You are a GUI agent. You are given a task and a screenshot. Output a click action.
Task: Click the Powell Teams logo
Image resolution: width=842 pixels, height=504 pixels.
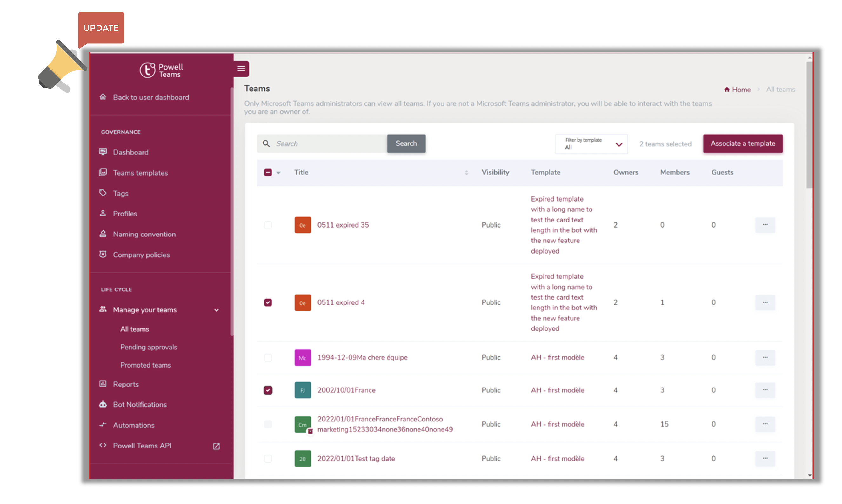pyautogui.click(x=161, y=70)
